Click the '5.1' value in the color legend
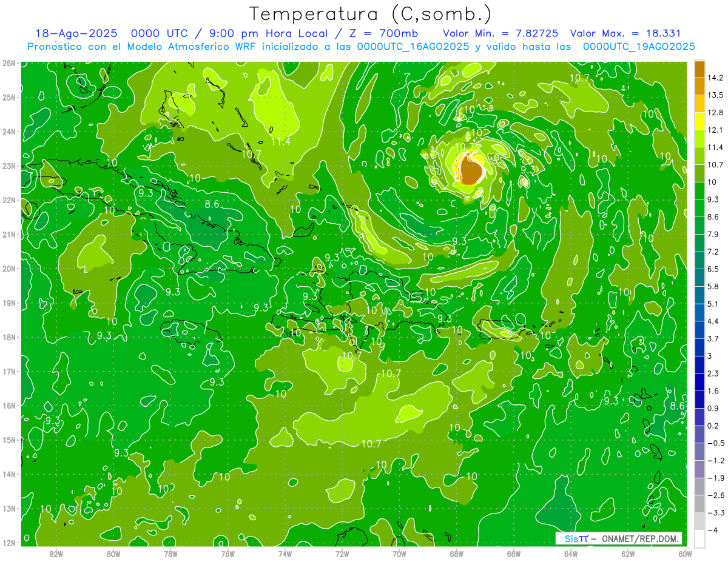This screenshot has height=562, width=728. pyautogui.click(x=715, y=304)
